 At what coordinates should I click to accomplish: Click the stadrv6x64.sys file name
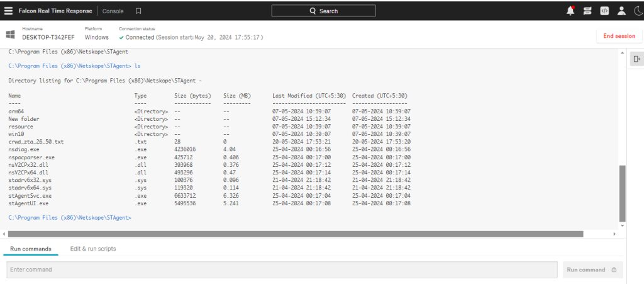30,188
